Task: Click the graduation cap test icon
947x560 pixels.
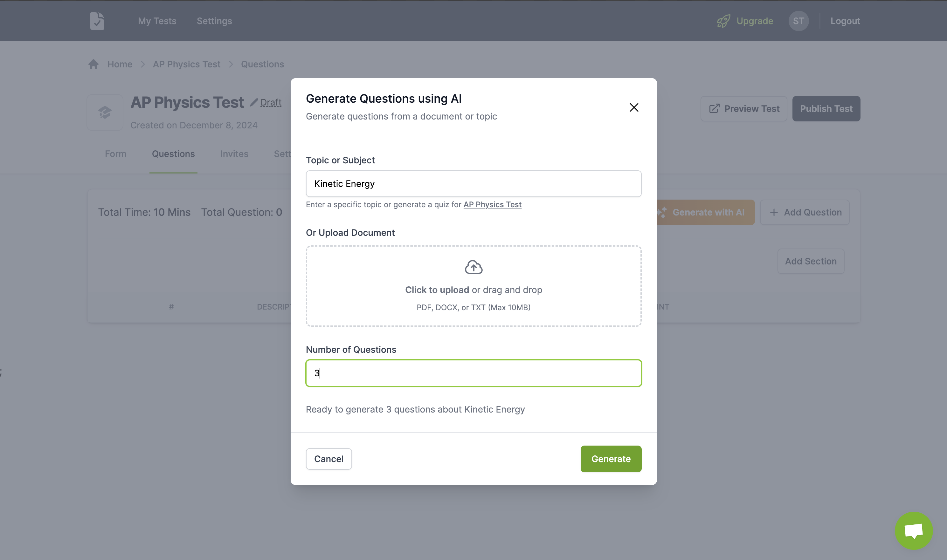Action: 105,113
